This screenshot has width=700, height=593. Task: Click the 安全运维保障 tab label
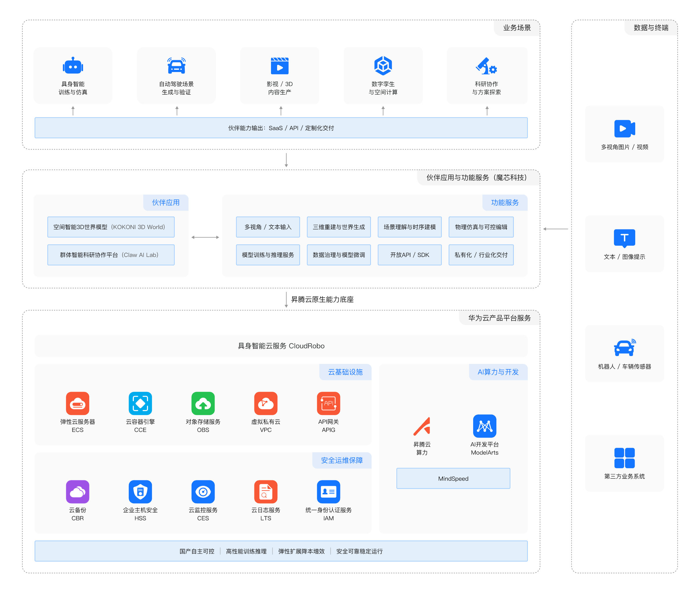[342, 460]
